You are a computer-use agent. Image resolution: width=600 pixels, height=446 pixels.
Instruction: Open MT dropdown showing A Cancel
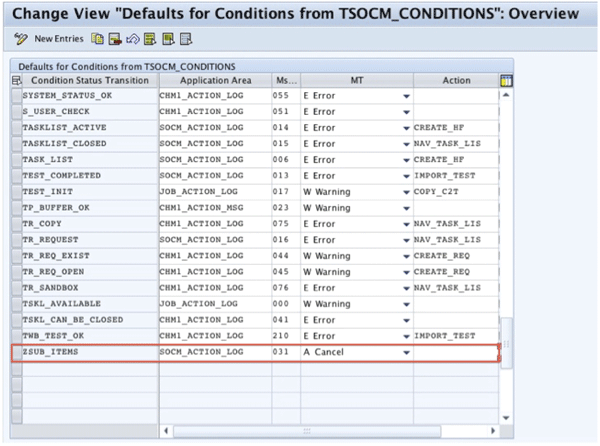pyautogui.click(x=406, y=353)
